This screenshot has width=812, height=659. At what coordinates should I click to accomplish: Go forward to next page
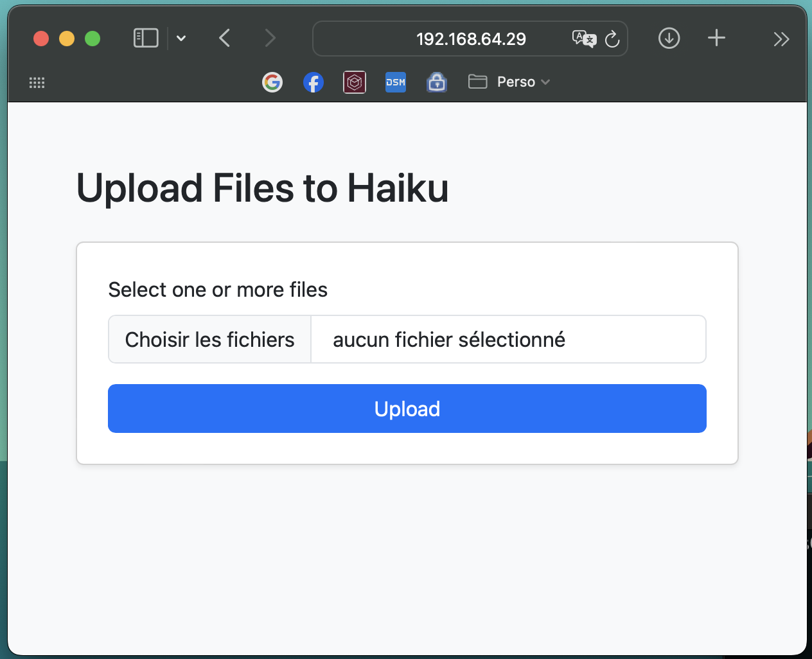click(x=270, y=39)
